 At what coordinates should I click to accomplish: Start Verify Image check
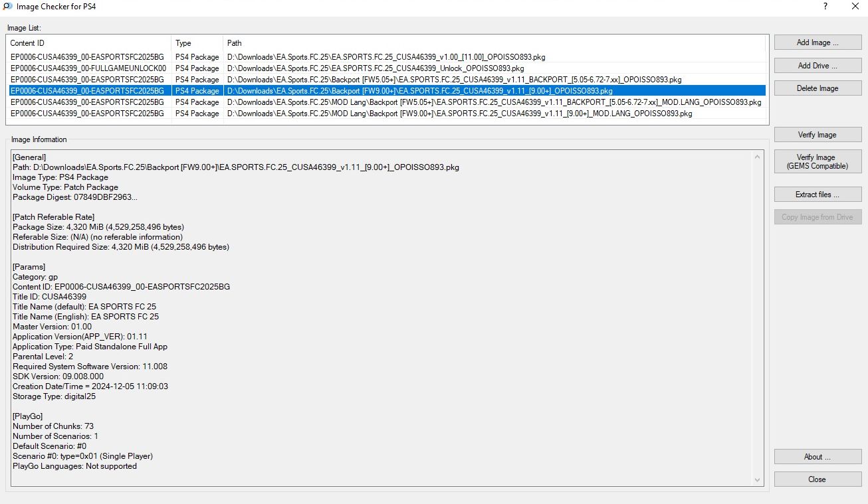[x=817, y=135]
